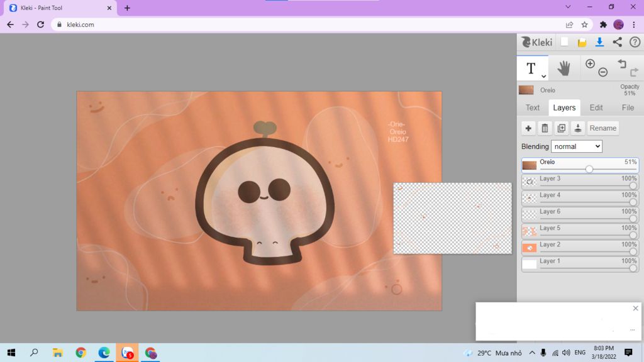644x362 pixels.
Task: Close the Kleki - Paint Tool tab
Action: click(x=109, y=8)
